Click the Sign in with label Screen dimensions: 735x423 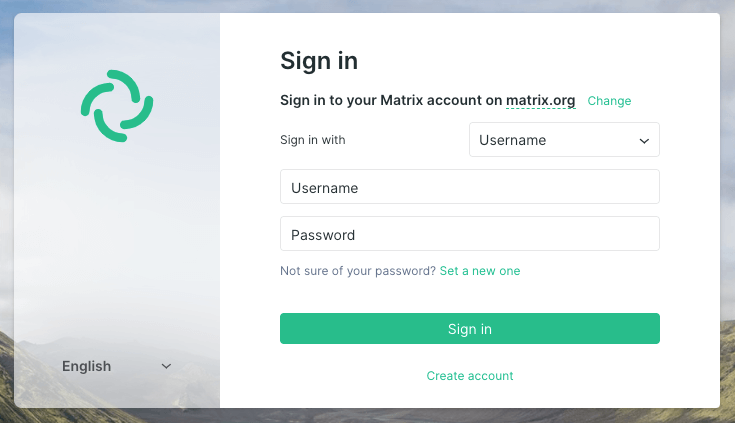[313, 140]
